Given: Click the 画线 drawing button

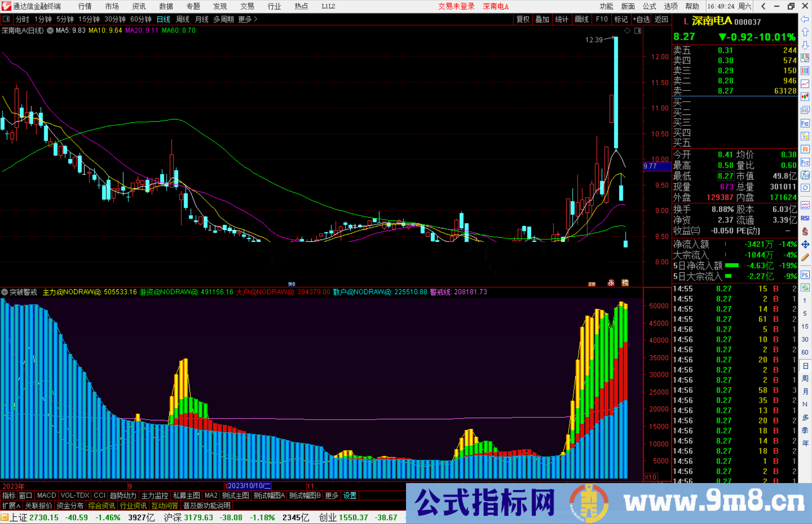Looking at the screenshot, I should point(582,19).
